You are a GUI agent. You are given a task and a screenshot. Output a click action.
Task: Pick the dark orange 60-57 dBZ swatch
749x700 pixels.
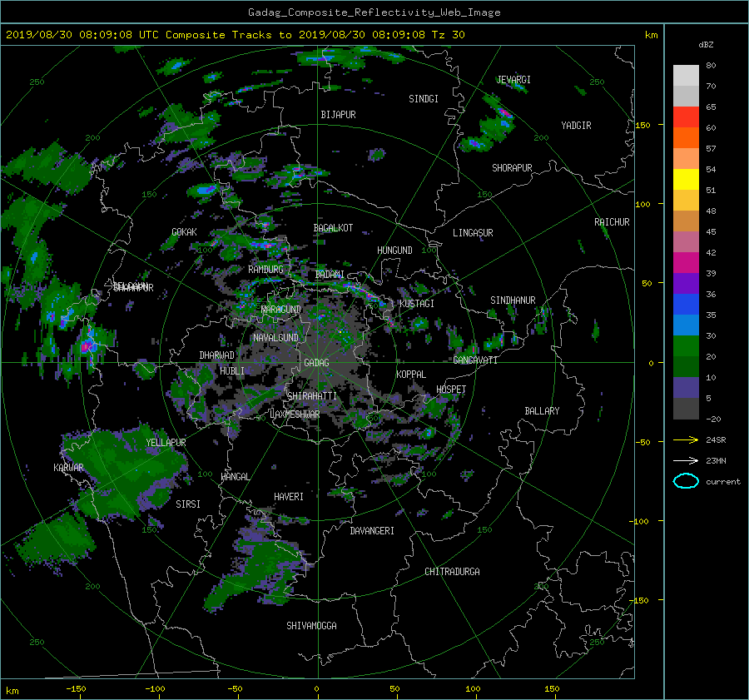point(686,137)
